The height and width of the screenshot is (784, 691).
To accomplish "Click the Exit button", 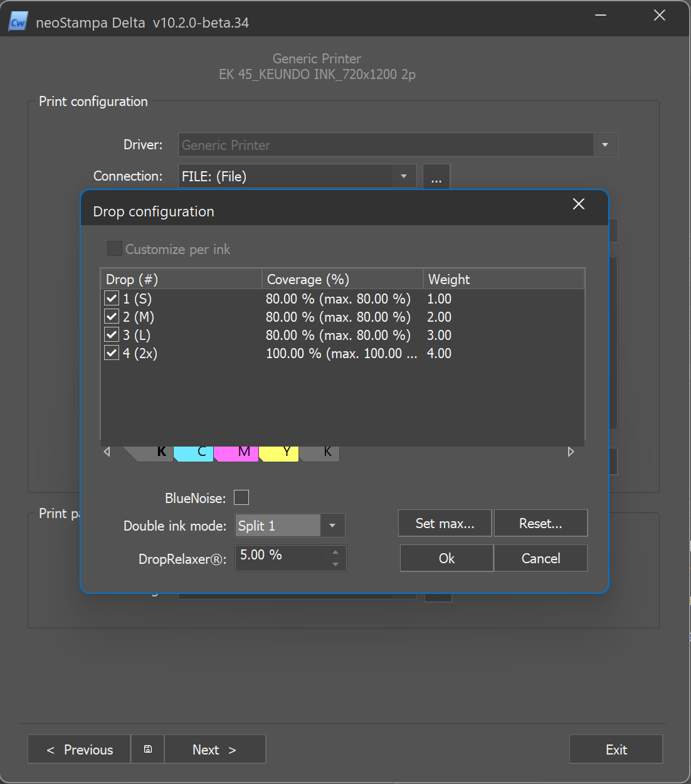I will point(616,749).
